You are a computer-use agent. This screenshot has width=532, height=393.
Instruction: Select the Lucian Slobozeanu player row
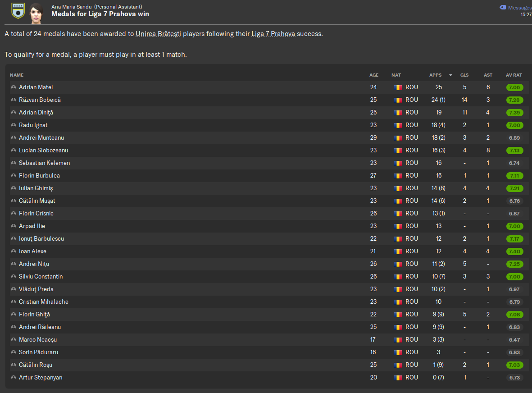click(268, 151)
